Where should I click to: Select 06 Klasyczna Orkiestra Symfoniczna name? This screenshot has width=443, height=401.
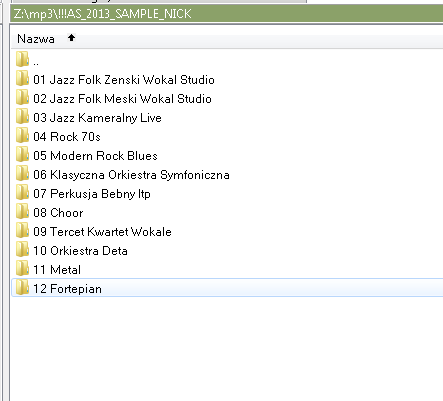pos(131,175)
